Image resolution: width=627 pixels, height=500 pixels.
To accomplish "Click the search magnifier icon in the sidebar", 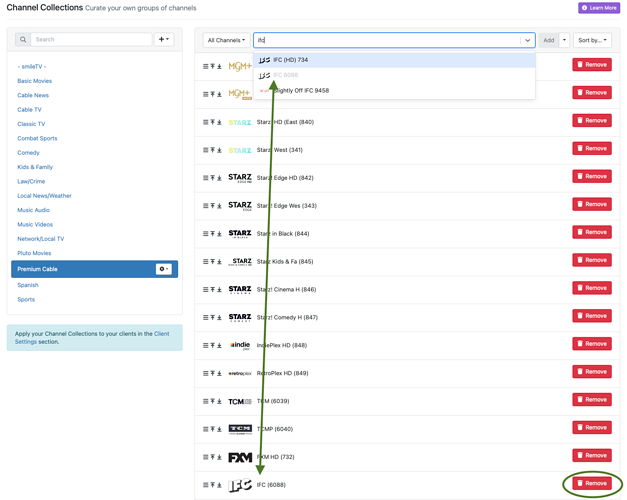I will pos(22,40).
